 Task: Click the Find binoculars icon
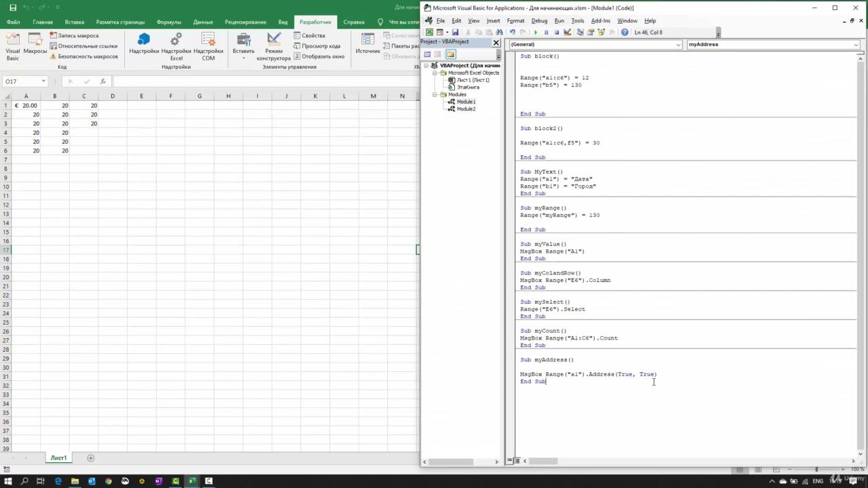[x=499, y=32]
